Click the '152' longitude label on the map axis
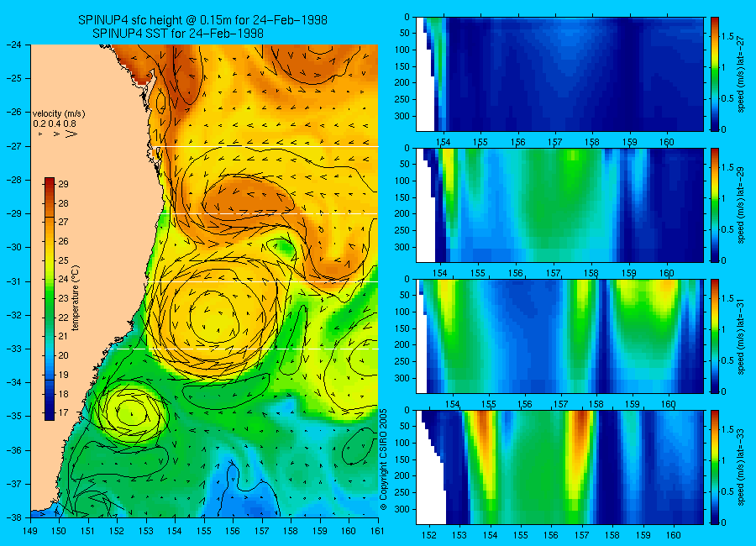Image resolution: width=756 pixels, height=546 pixels. [x=117, y=531]
